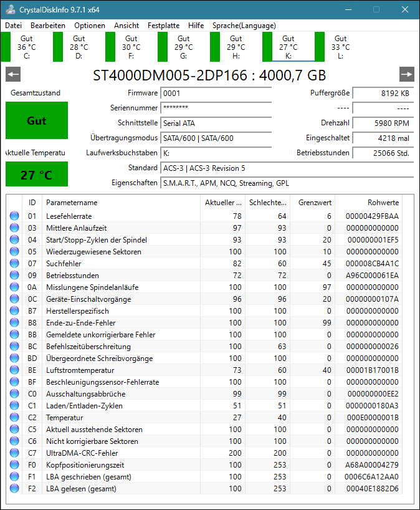Click status orb for Kopfpositionierungszeit row
The image size is (420, 510).
click(14, 464)
